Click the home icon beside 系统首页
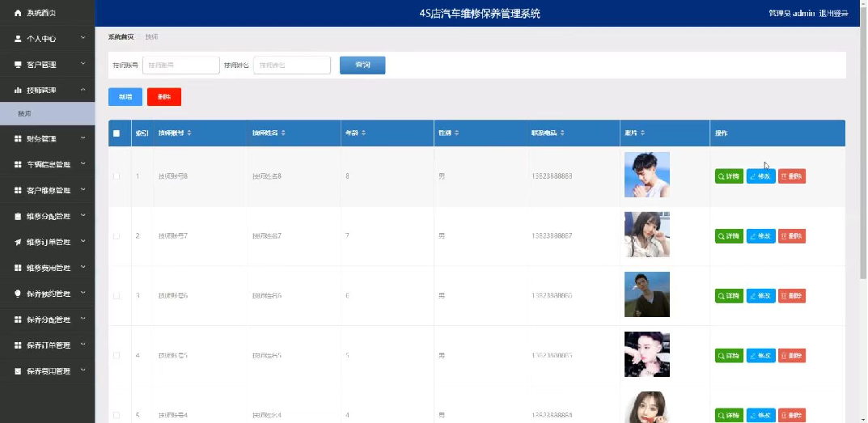This screenshot has height=423, width=868. pyautogui.click(x=18, y=13)
